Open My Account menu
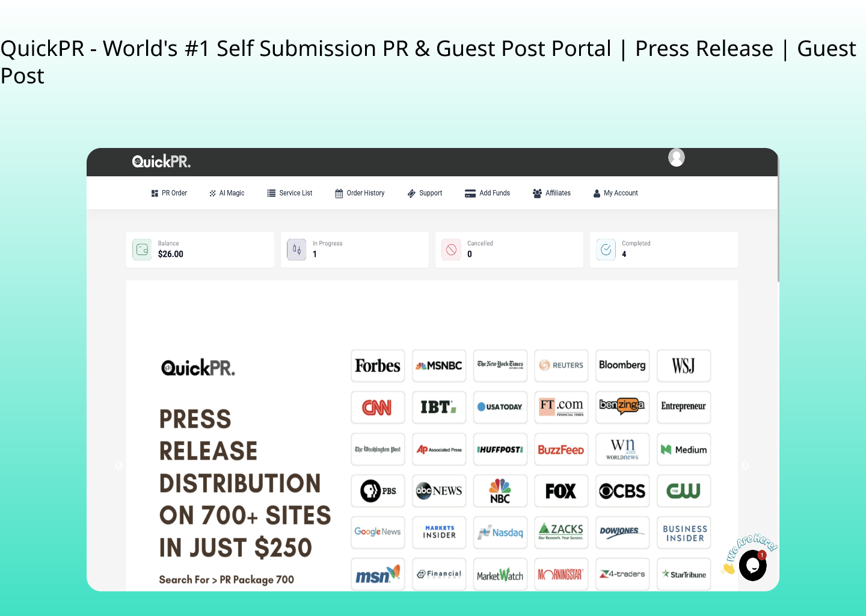866x616 pixels. click(615, 193)
